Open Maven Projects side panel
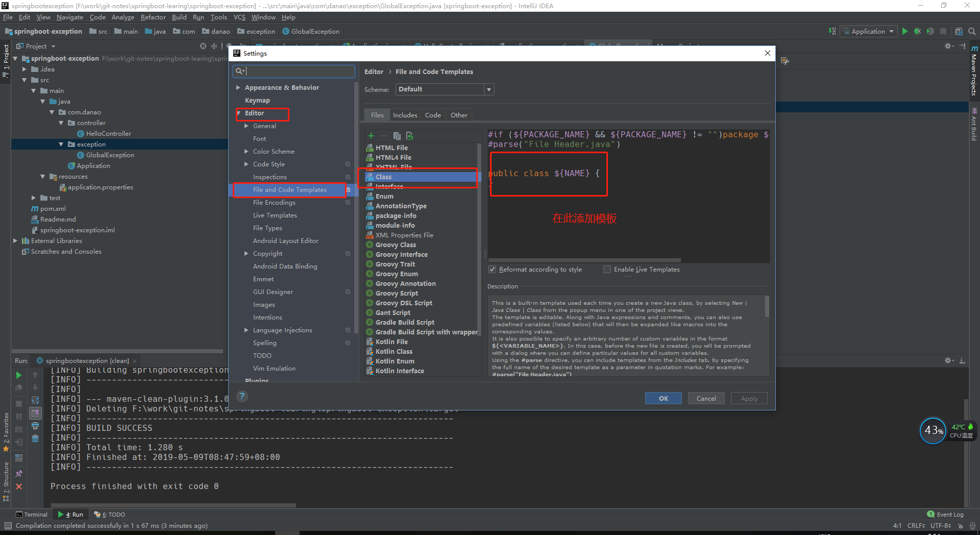The height and width of the screenshot is (535, 980). [x=974, y=71]
